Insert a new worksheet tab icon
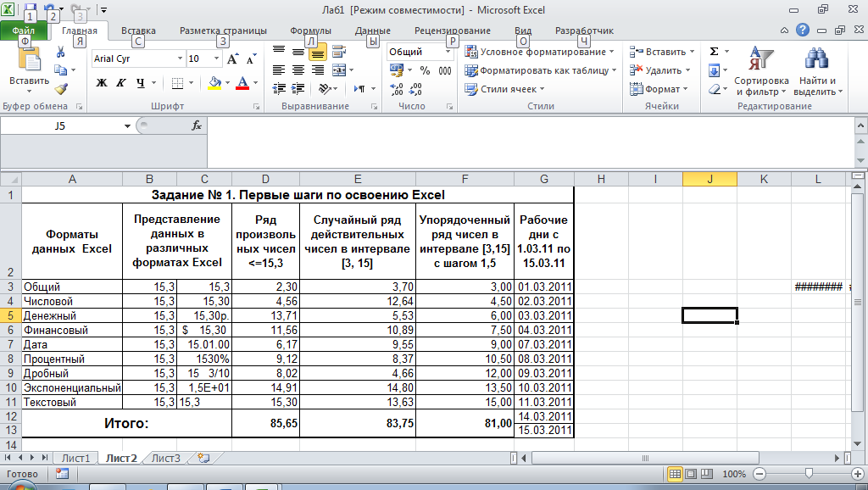 pos(203,458)
